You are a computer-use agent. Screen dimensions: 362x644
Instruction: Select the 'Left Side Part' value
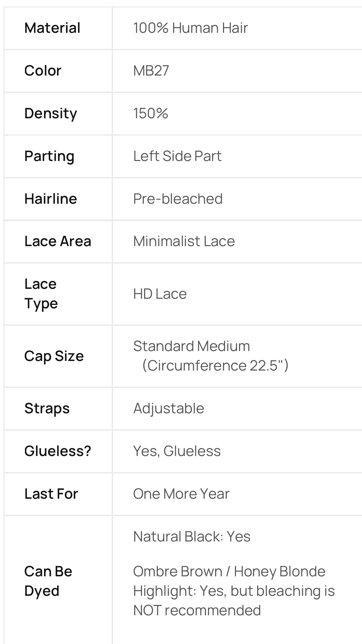coord(177,156)
